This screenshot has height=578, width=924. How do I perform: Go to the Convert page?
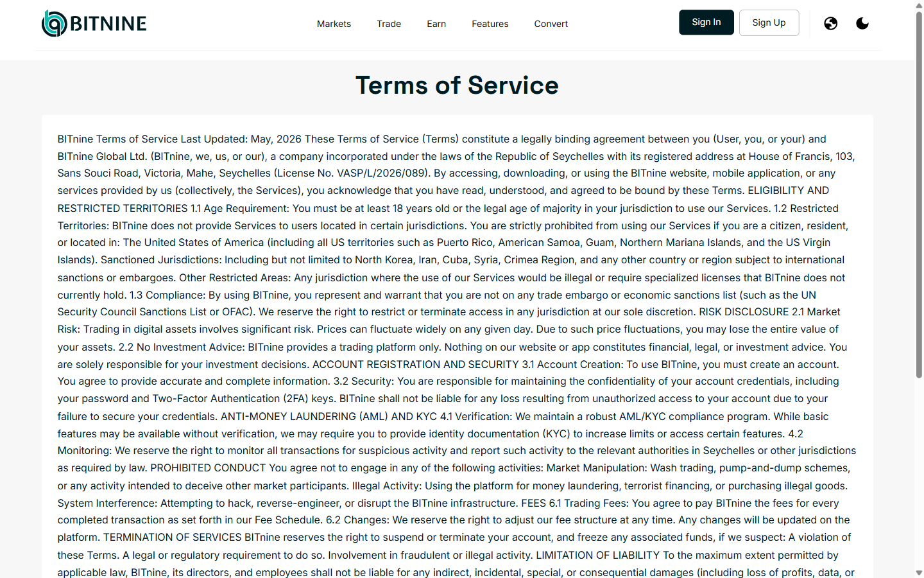click(551, 24)
